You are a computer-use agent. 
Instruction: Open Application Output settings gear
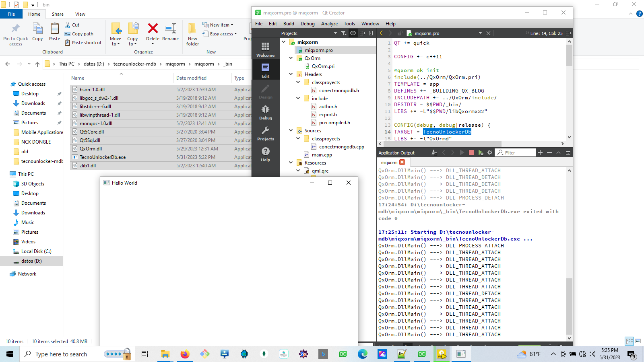click(x=490, y=153)
